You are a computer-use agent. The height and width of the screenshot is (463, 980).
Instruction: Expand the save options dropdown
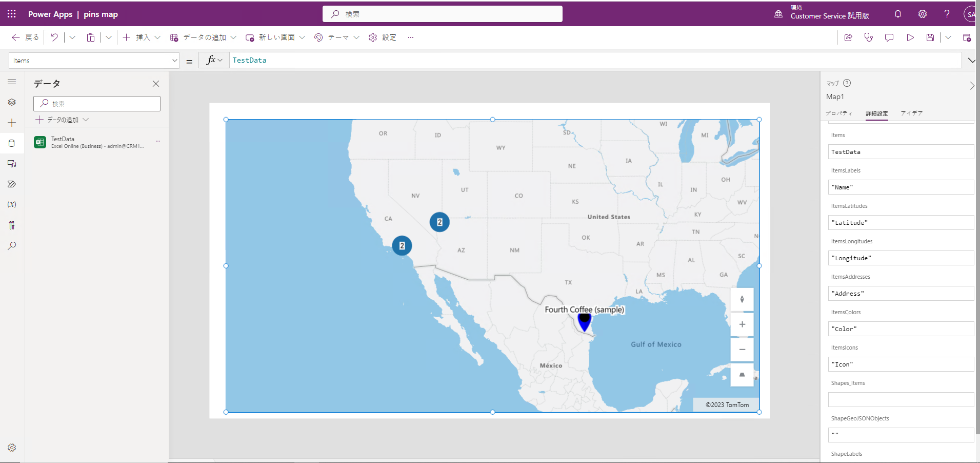(948, 37)
